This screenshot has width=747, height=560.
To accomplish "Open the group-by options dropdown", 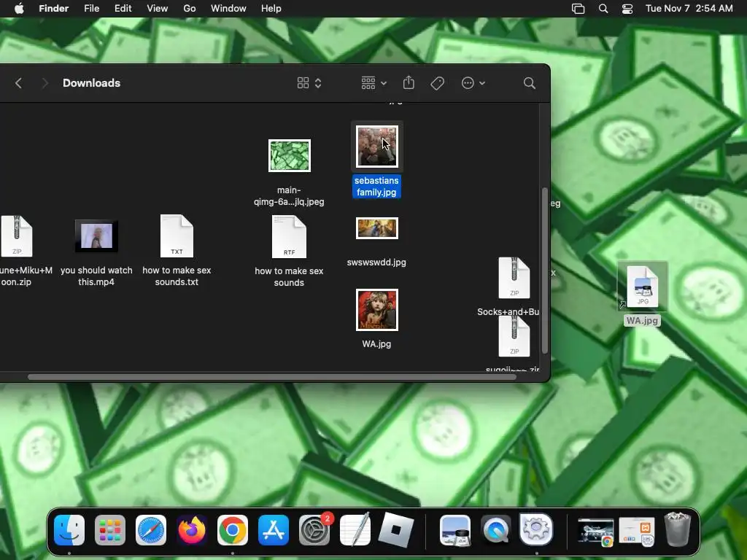I will tap(373, 83).
